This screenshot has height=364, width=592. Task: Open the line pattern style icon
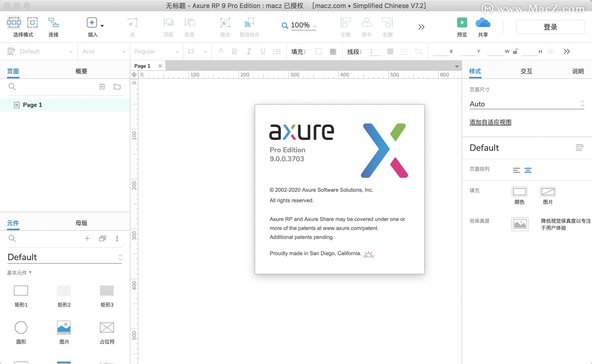404,51
